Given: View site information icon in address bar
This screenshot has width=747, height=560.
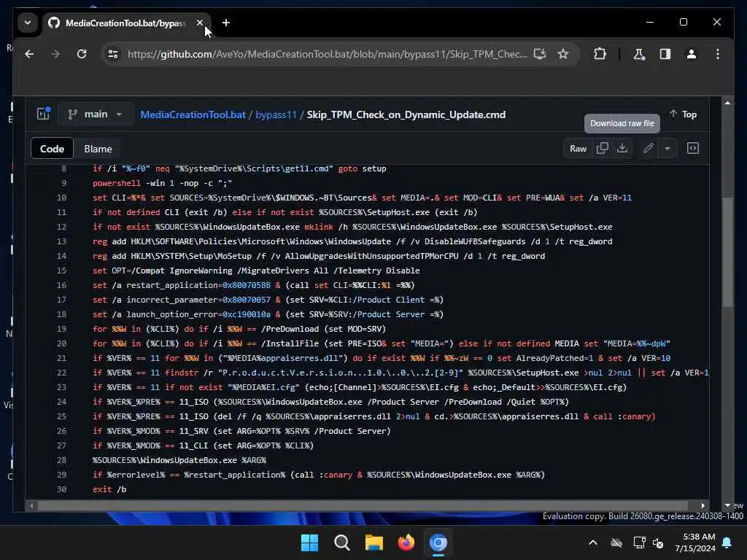Looking at the screenshot, I should (x=113, y=54).
